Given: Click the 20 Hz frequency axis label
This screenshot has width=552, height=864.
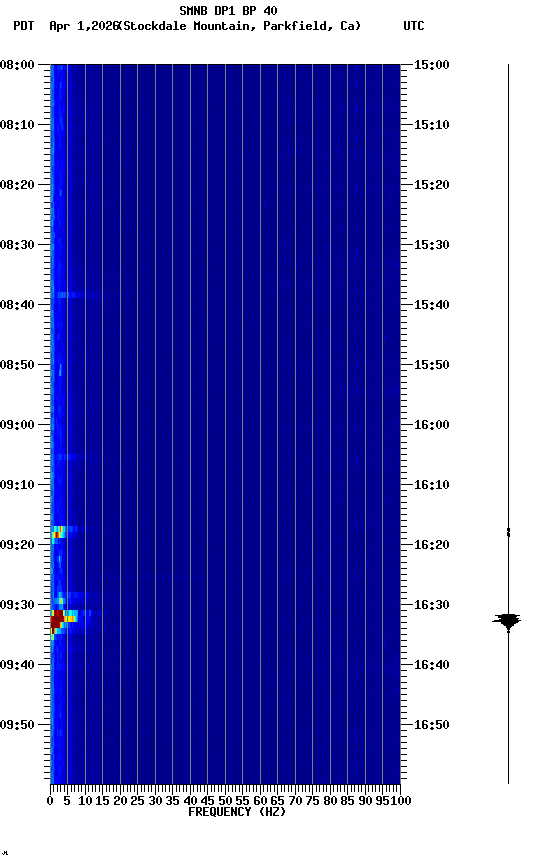Looking at the screenshot, I should coord(120,801).
